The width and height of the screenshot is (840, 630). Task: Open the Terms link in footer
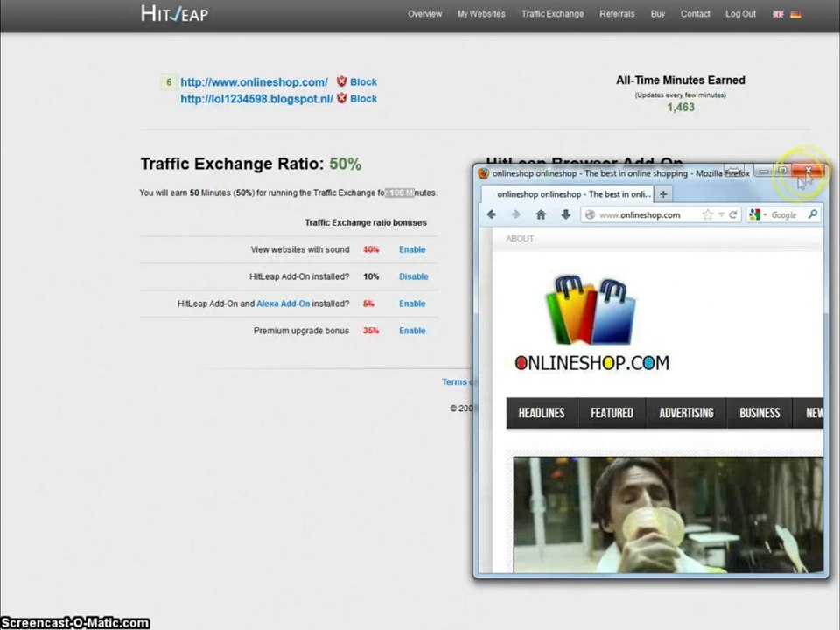coord(455,382)
